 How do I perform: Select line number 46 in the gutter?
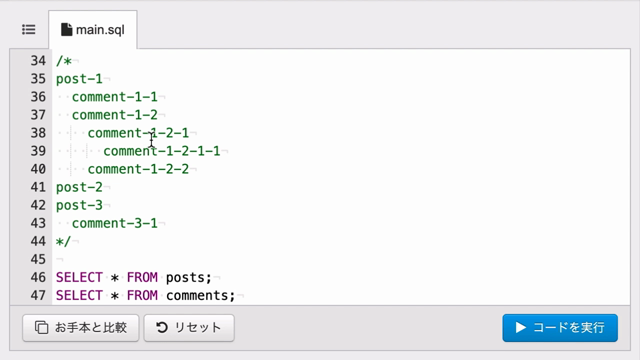38,278
